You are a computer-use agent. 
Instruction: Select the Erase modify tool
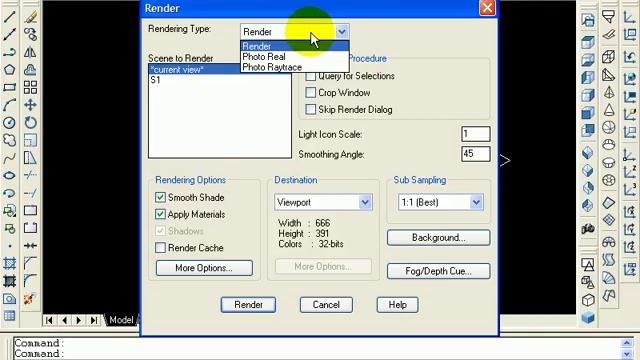pos(30,17)
